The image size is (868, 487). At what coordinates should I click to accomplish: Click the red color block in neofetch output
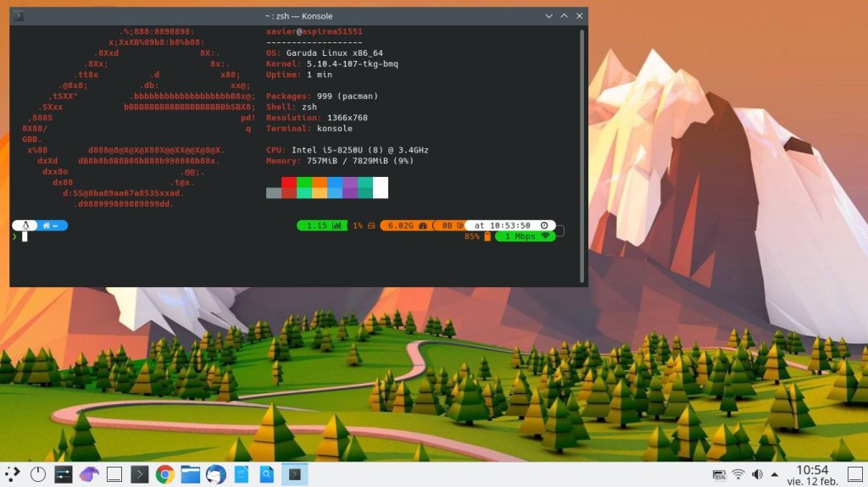pos(289,182)
